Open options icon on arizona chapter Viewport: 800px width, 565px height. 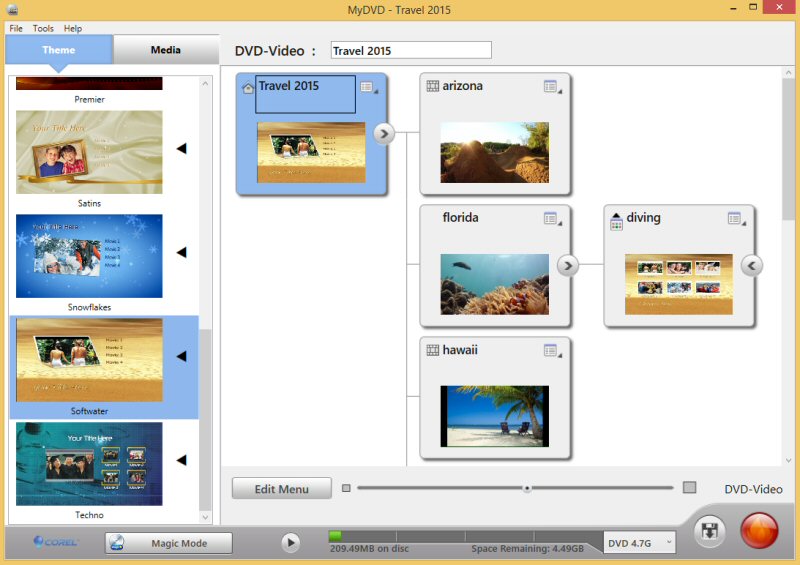[x=551, y=87]
